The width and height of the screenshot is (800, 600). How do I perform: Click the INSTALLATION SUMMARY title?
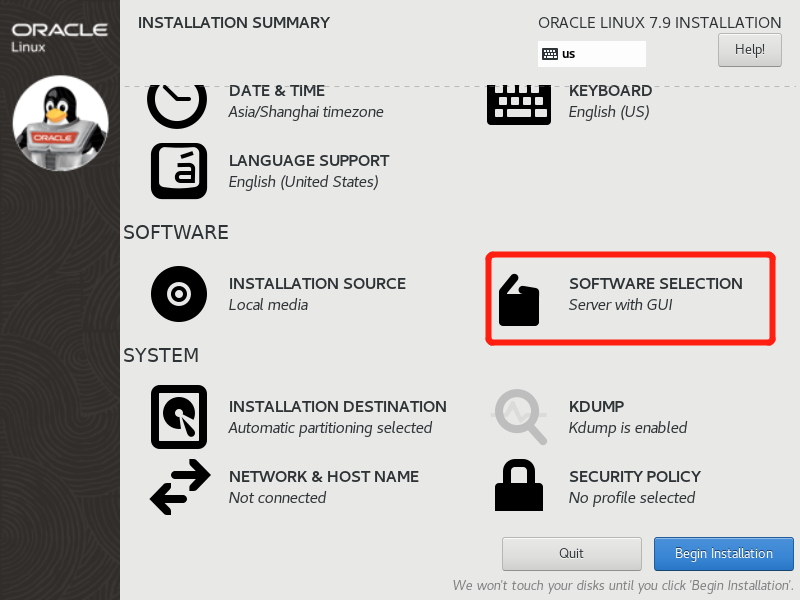pyautogui.click(x=234, y=23)
